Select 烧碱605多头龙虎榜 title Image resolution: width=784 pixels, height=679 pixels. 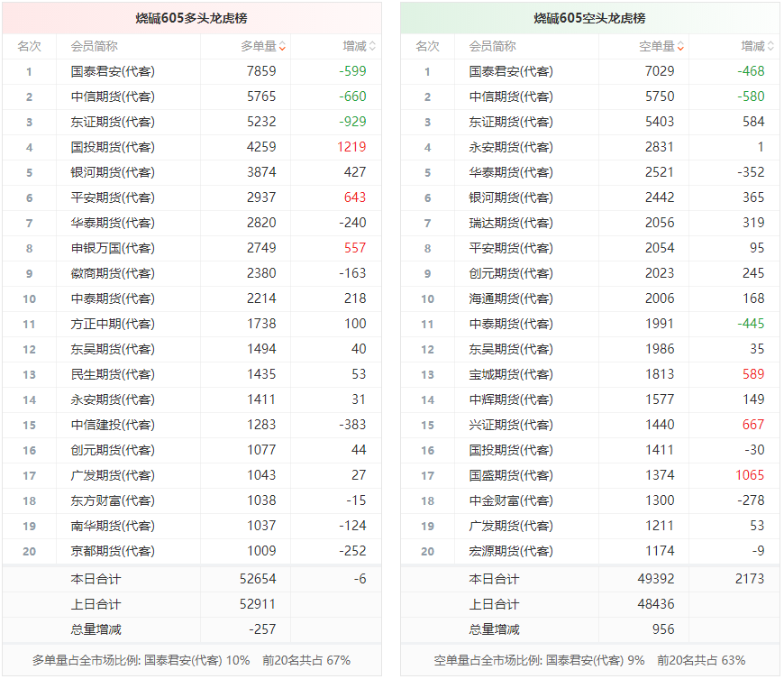coord(192,19)
